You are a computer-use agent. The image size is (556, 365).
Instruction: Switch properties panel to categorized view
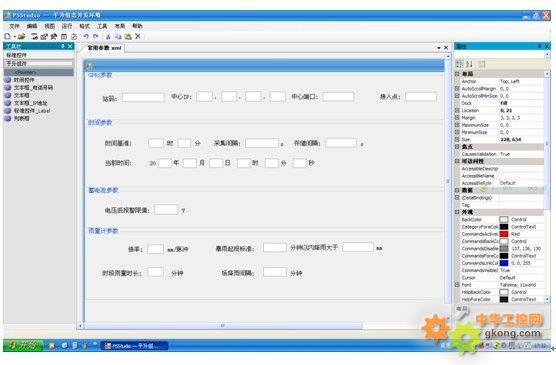[x=460, y=64]
